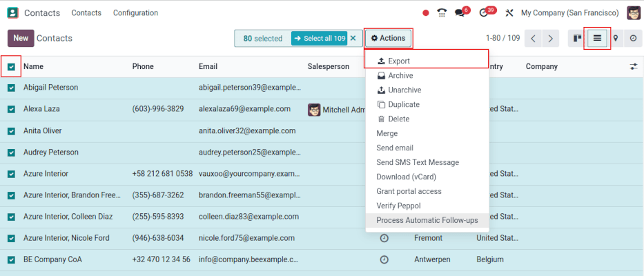Open the activities clock icon in navbar
The width and height of the screenshot is (644, 276).
coord(484,12)
